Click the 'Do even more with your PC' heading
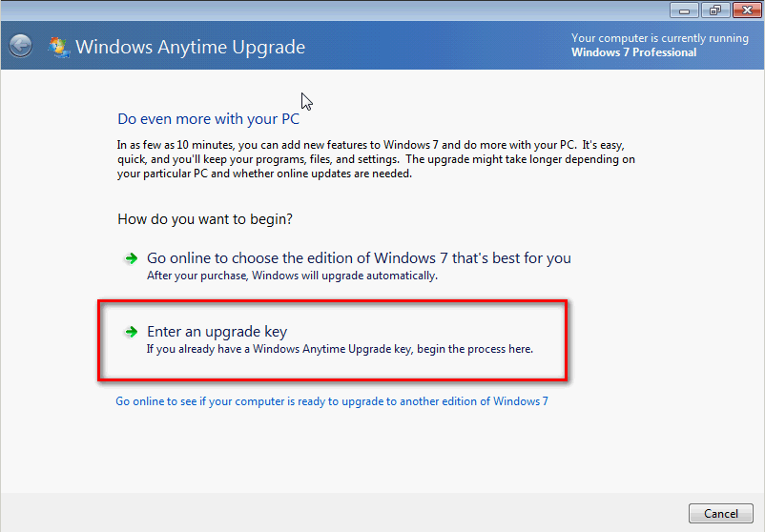Viewport: 765px width, 532px height. tap(208, 119)
